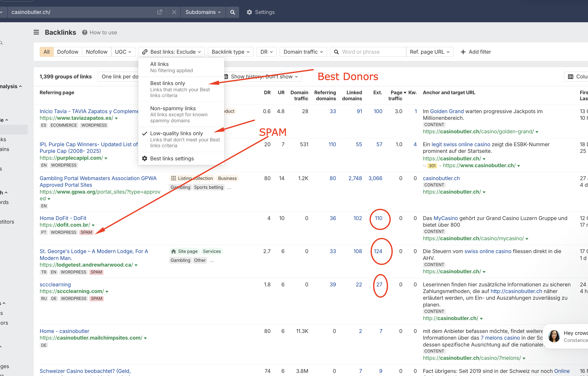This screenshot has height=376, width=588.
Task: Click the magnifier search button
Action: (x=233, y=12)
